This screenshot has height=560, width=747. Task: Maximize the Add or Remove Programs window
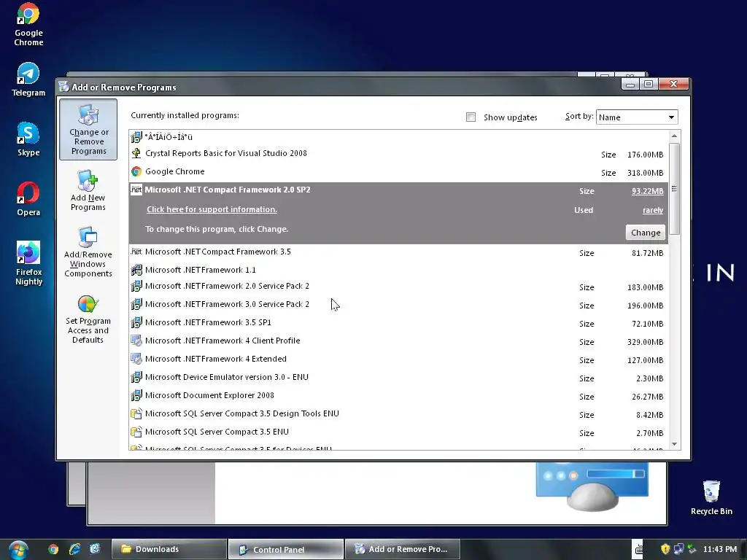[649, 84]
